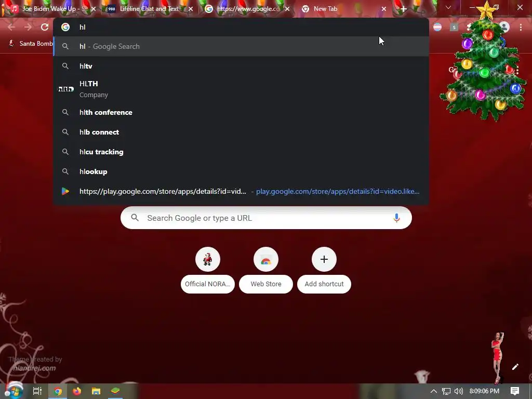Open BlueStacks from the taskbar
The height and width of the screenshot is (399, 532).
pos(115,391)
